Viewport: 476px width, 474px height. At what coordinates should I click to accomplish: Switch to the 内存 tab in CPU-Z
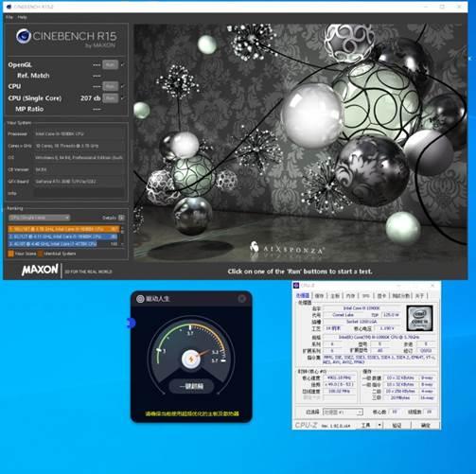[350, 295]
